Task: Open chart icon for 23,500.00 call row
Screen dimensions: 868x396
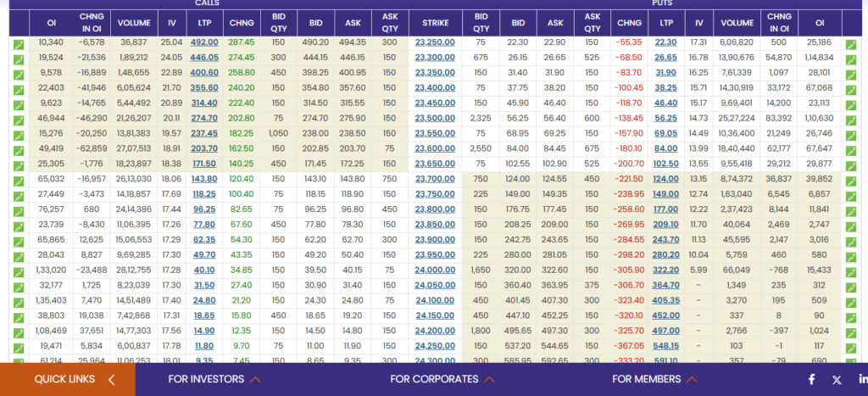Action: coord(19,120)
